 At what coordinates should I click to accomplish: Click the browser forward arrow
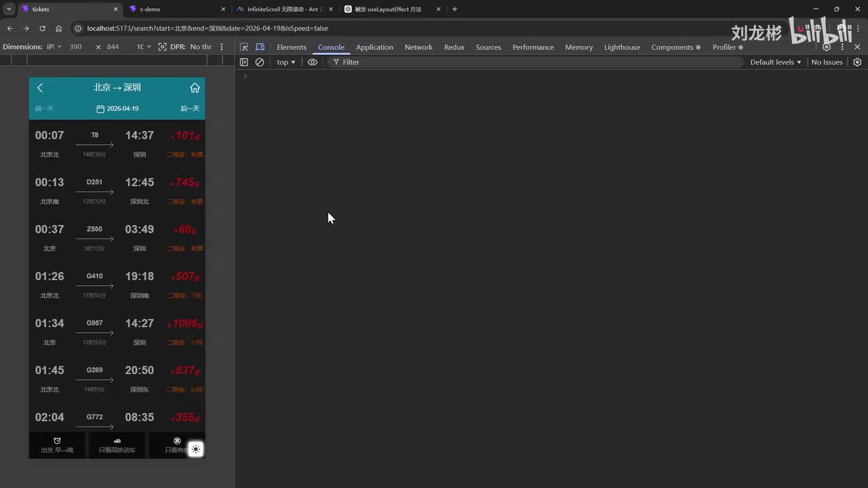coord(26,28)
